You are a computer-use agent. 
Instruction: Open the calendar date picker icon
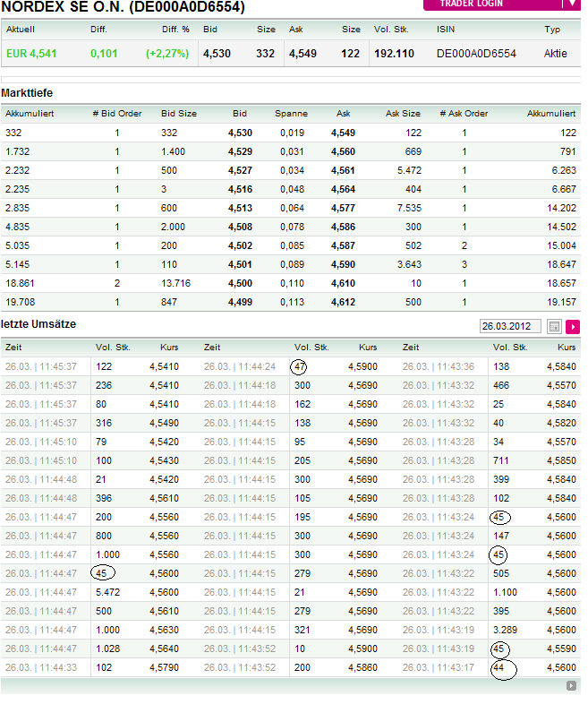555,327
